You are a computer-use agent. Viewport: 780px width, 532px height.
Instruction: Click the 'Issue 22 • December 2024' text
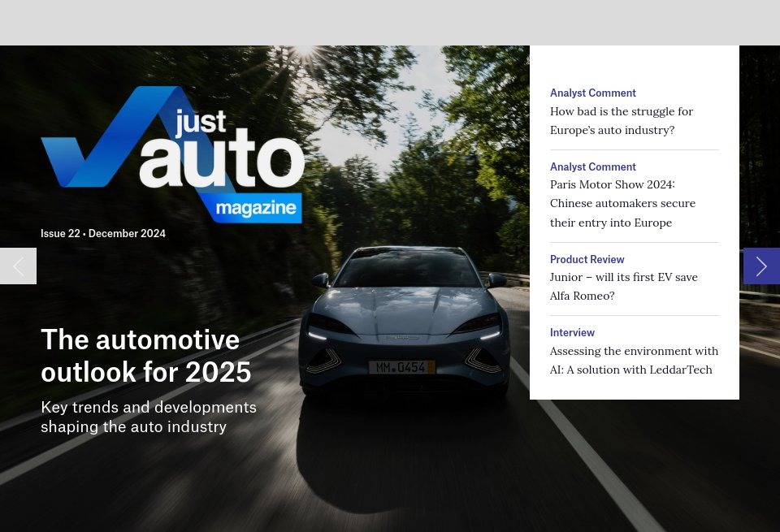click(x=103, y=233)
